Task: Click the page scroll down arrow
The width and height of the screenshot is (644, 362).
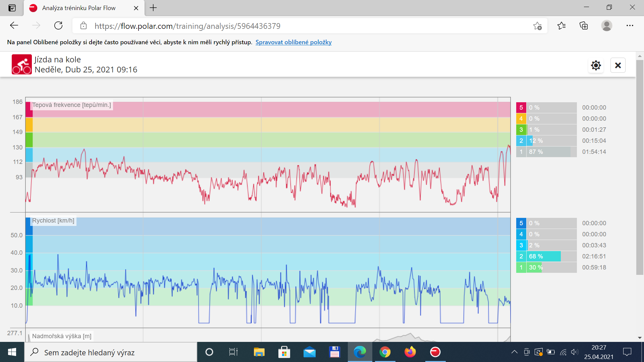Action: coord(640,338)
